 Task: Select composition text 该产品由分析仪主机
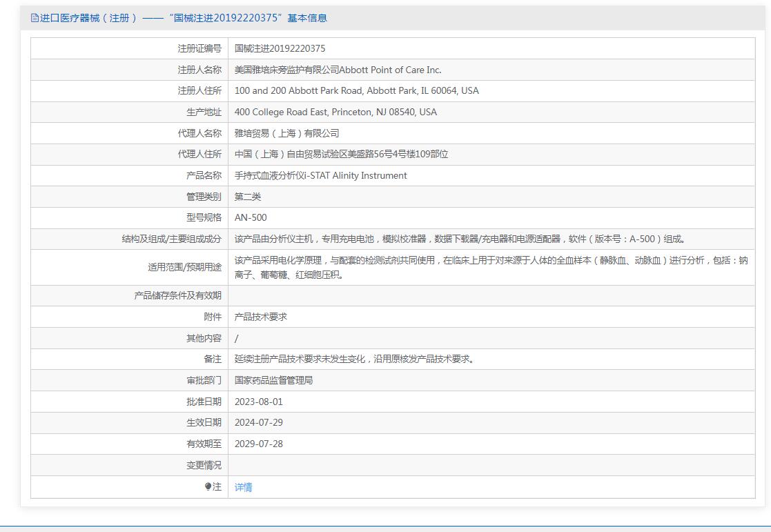pyautogui.click(x=274, y=239)
